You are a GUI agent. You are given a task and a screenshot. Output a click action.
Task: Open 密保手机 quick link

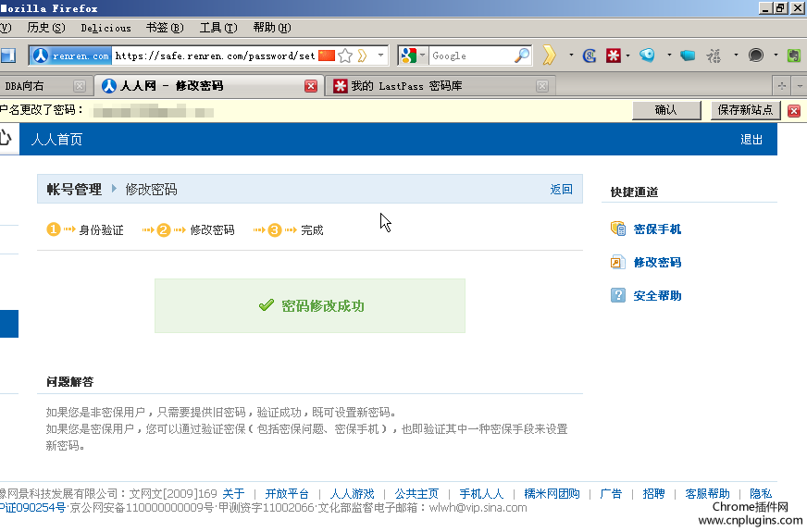657,229
